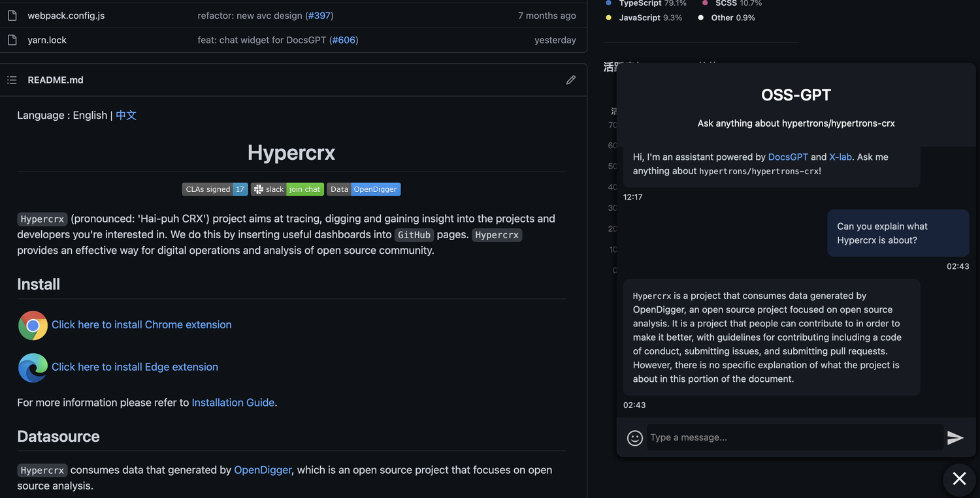The height and width of the screenshot is (498, 980).
Task: Click the Edge browser logo
Action: pyautogui.click(x=33, y=367)
